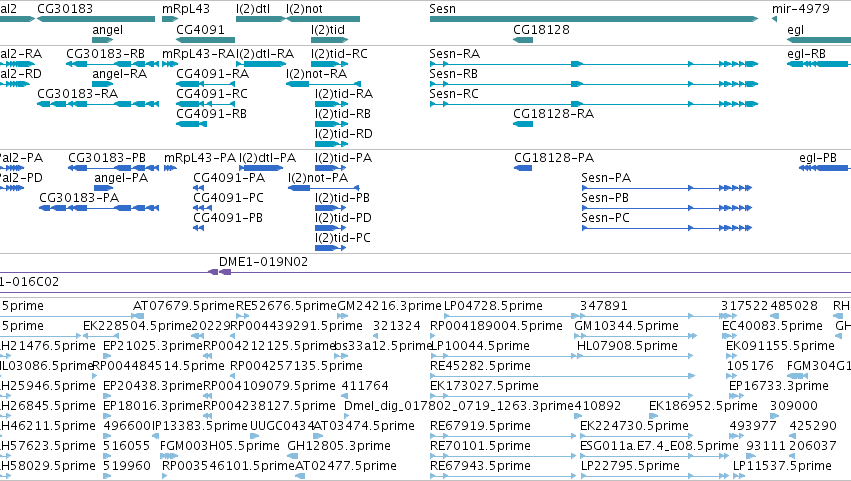Screen dimensions: 851x481
Task: Select the LP04728.5prime EST label
Action: click(493, 306)
